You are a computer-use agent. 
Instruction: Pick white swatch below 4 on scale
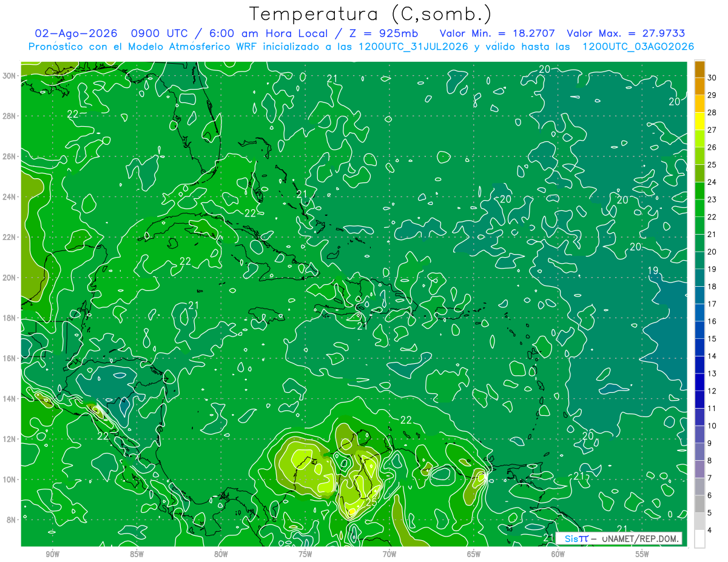pyautogui.click(x=699, y=539)
